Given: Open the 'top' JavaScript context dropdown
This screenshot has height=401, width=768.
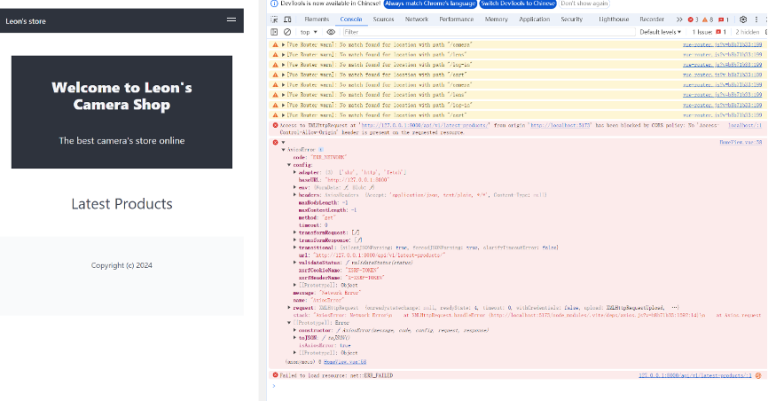Looking at the screenshot, I should [x=308, y=32].
